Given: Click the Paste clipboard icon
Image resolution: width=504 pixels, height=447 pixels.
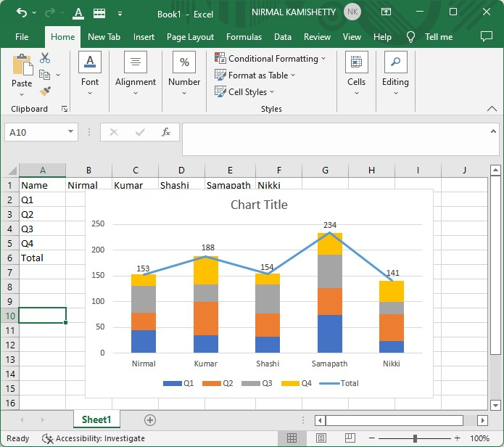Looking at the screenshot, I should (22, 66).
